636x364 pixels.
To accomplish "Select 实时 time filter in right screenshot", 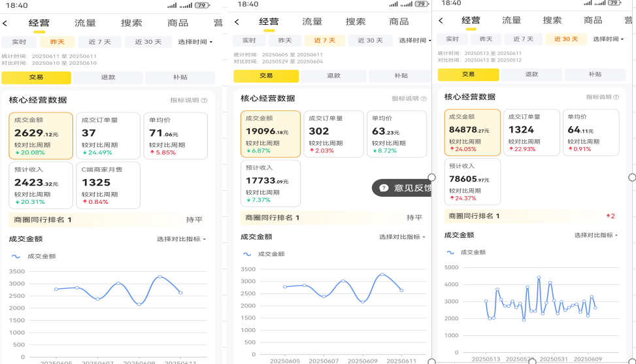I will click(452, 39).
